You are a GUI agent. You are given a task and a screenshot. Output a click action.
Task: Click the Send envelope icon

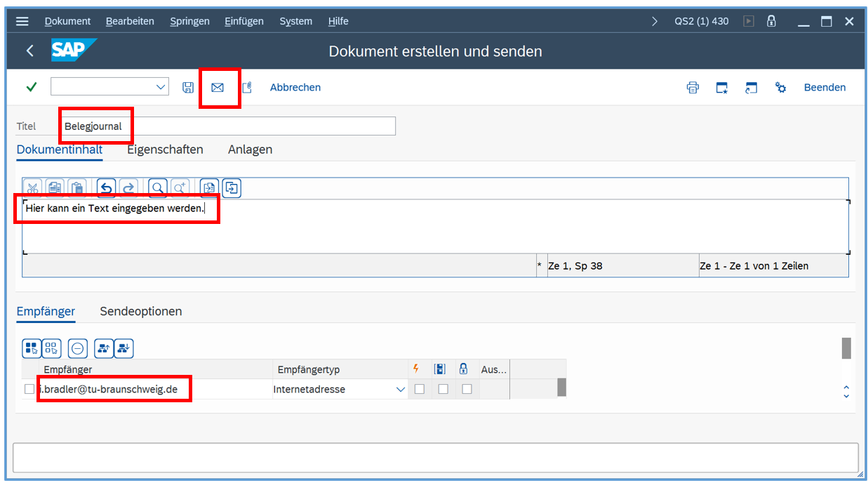[218, 88]
